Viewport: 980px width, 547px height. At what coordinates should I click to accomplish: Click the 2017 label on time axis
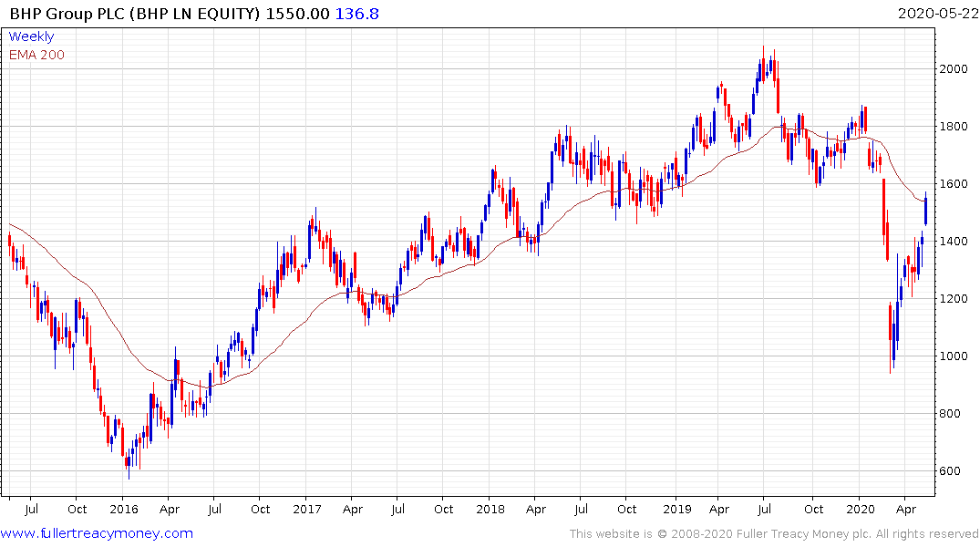(x=307, y=509)
